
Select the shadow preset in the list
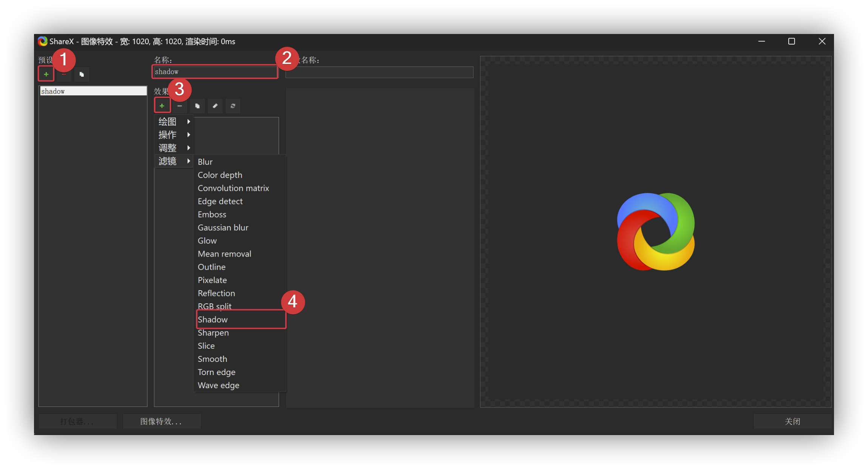93,91
